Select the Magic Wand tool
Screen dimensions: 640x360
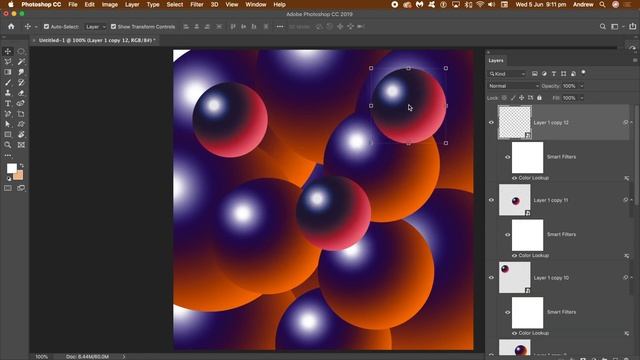[21, 62]
